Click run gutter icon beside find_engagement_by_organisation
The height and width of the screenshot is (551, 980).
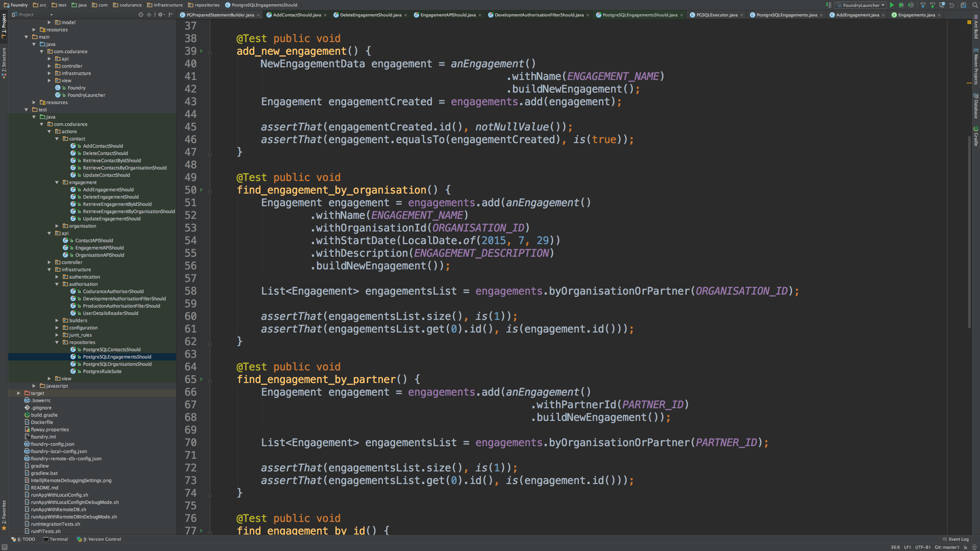tap(201, 190)
